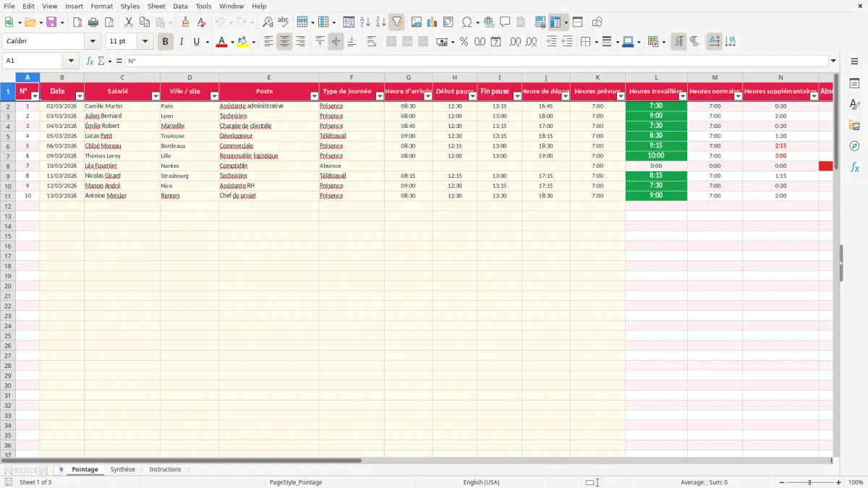
Task: Toggle Left-To-Right text direction
Action: tap(678, 42)
